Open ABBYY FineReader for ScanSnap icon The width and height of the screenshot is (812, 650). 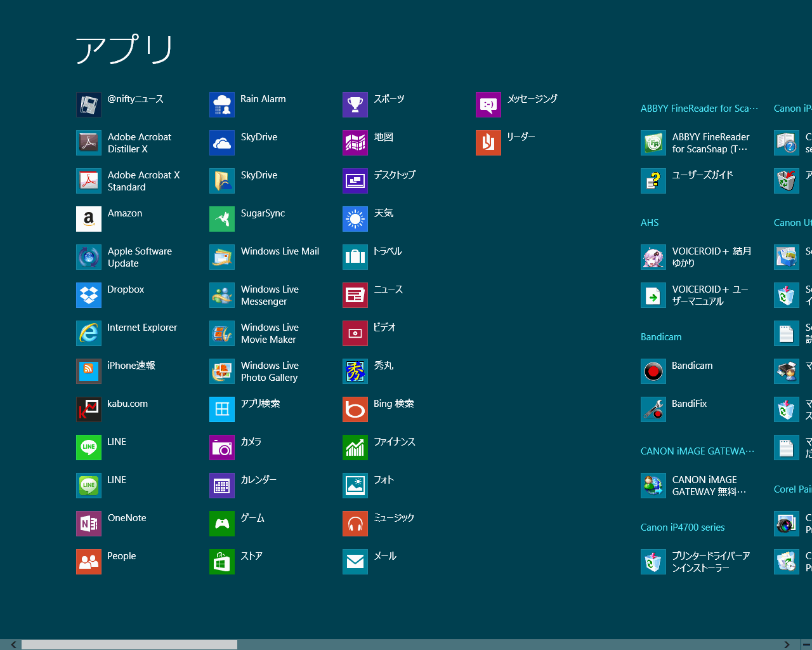point(653,143)
